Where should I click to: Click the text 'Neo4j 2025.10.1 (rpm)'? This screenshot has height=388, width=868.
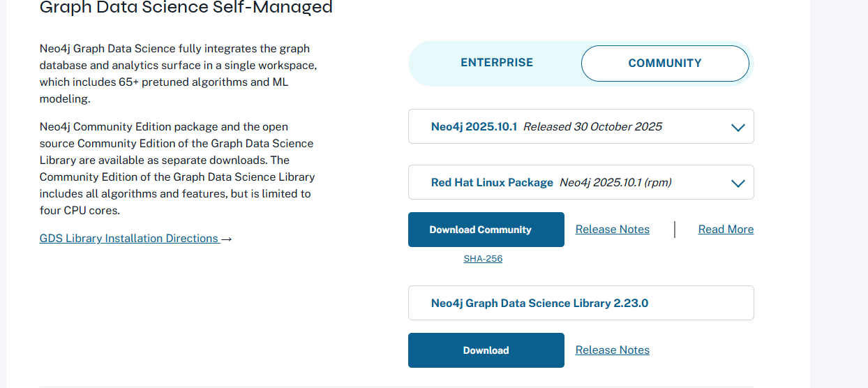(615, 183)
